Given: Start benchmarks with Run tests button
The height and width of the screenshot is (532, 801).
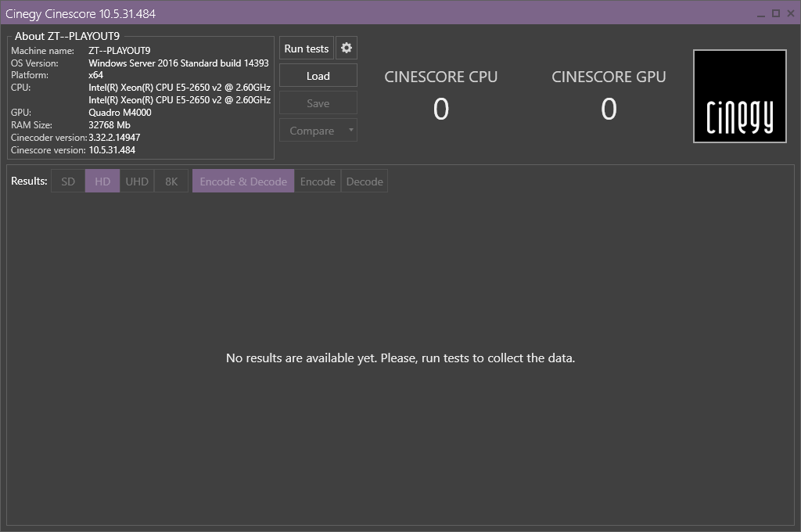Looking at the screenshot, I should click(x=307, y=49).
